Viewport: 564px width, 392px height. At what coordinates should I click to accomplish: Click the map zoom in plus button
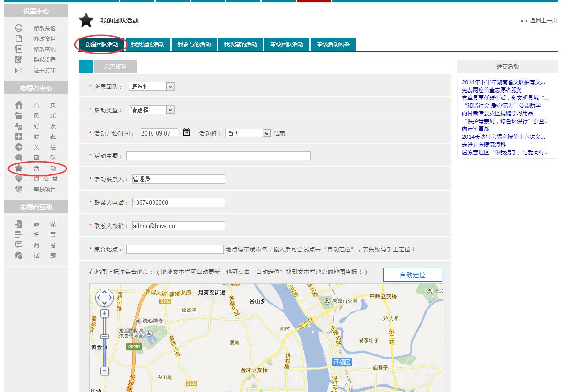point(104,313)
